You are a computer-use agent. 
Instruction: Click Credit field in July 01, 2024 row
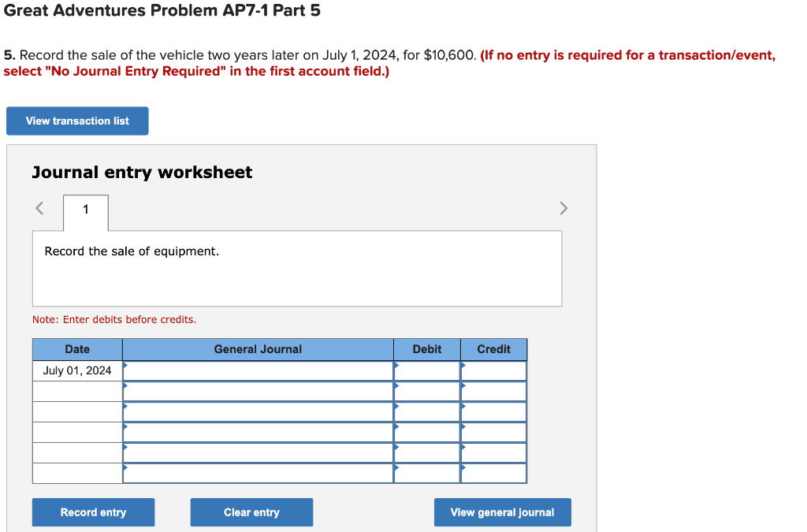(493, 371)
